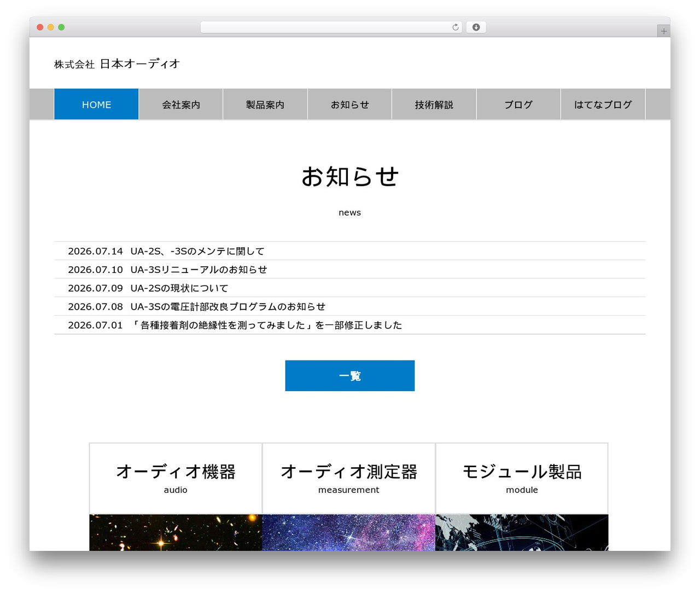Go to the HOME menu item
The height and width of the screenshot is (593, 700).
click(96, 104)
